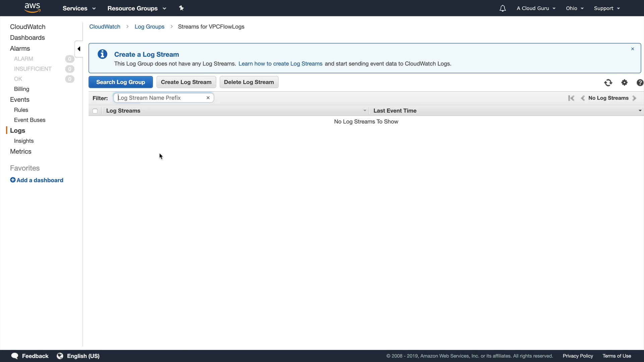The height and width of the screenshot is (362, 644).
Task: Click the AWS logo
Action: click(x=33, y=8)
